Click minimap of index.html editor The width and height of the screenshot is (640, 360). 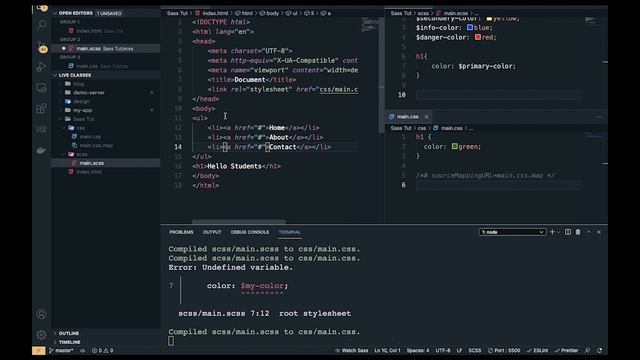(369, 24)
